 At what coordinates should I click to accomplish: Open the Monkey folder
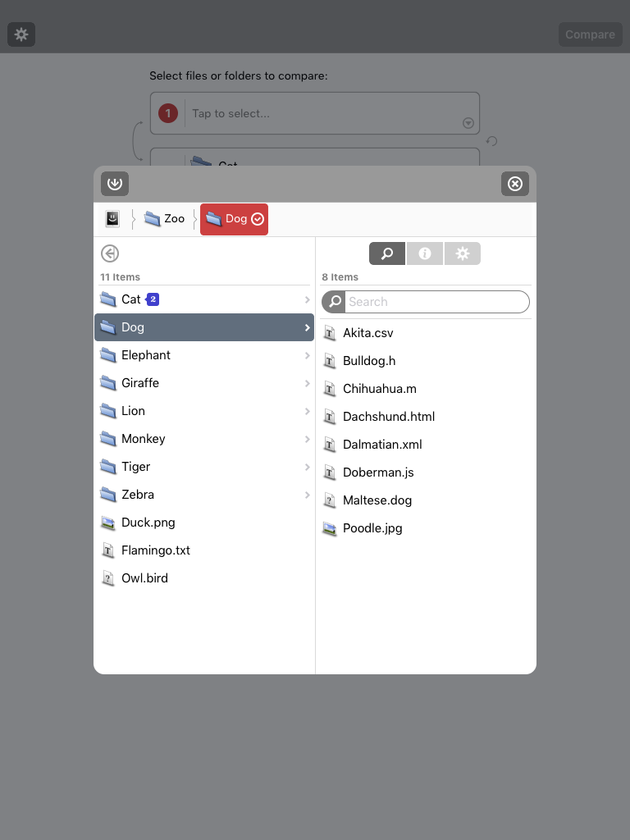tap(204, 439)
